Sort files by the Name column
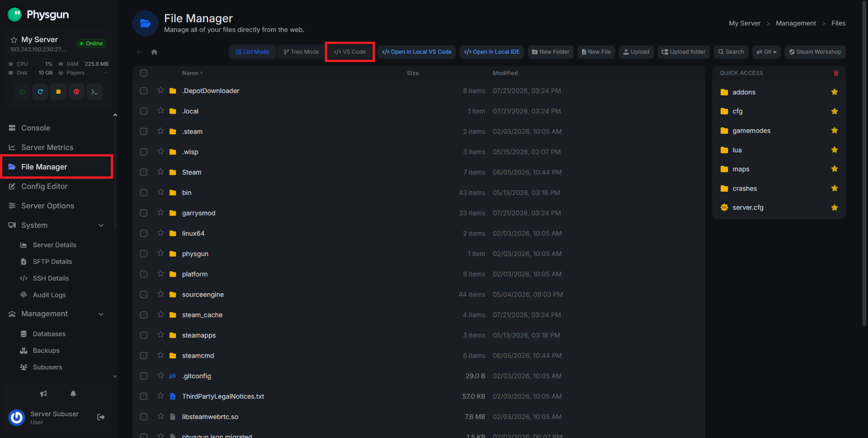Screen dimensions: 868x438 192,73
